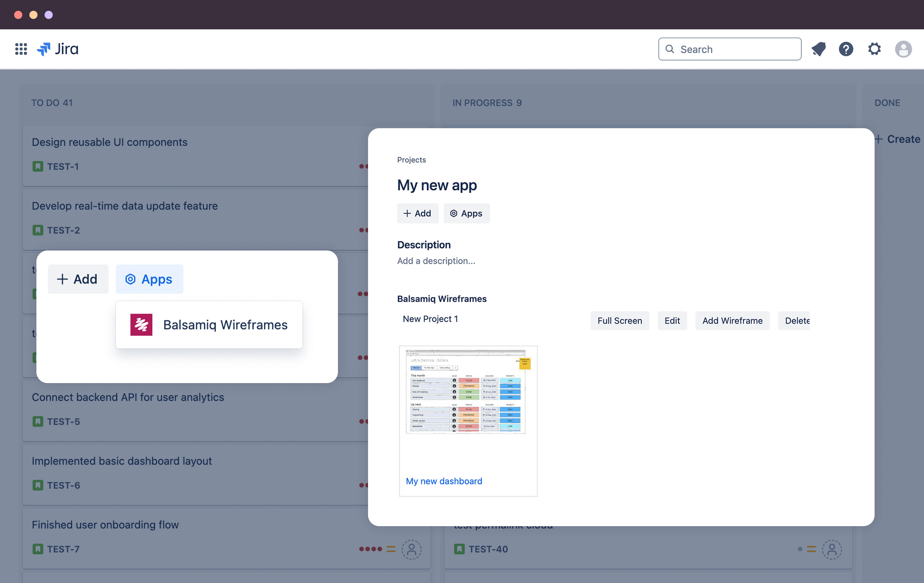This screenshot has width=924, height=583.
Task: Click the Add Wireframe button
Action: [x=732, y=320]
